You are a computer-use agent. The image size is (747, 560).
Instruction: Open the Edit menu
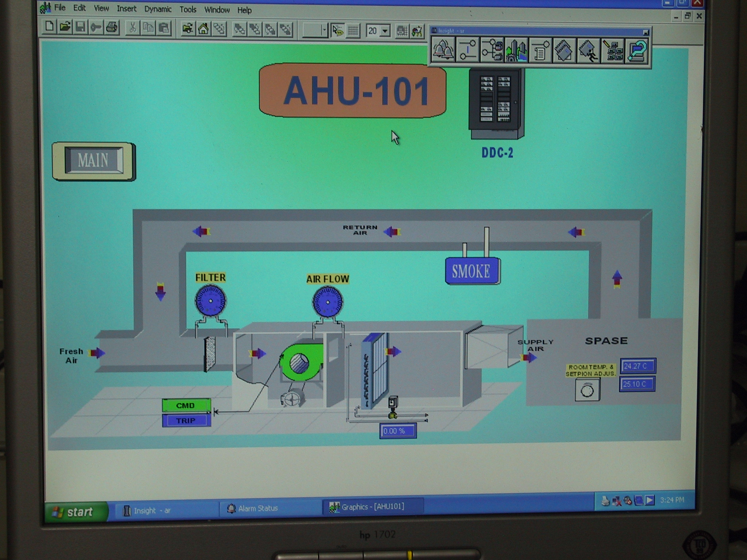click(79, 8)
